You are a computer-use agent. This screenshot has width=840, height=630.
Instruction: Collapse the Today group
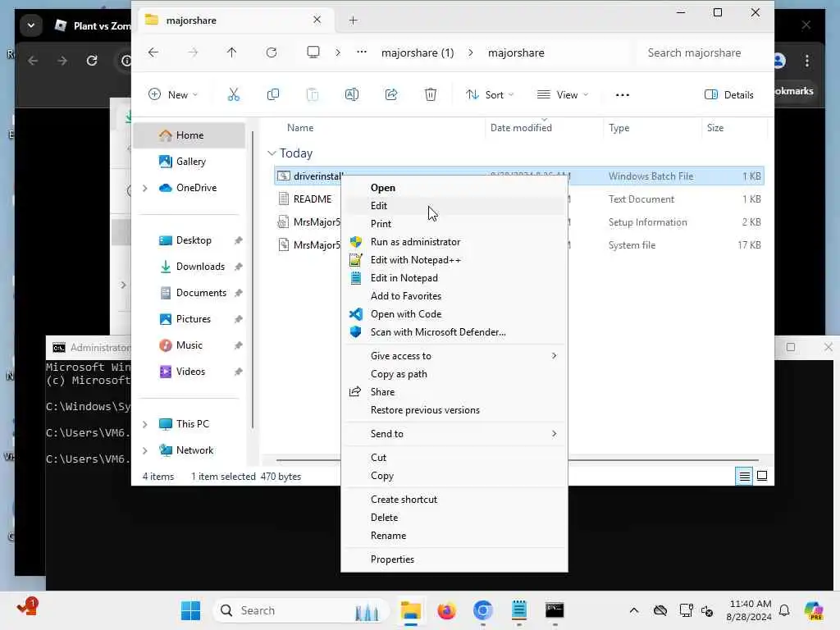272,153
